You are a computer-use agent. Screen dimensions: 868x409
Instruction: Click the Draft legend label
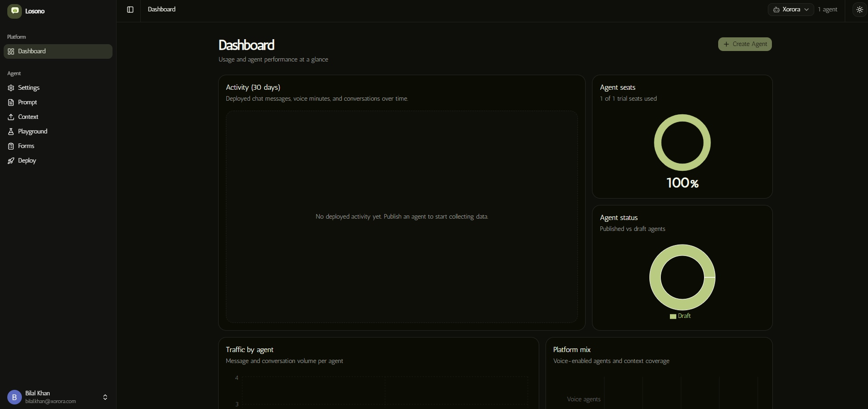click(x=684, y=316)
